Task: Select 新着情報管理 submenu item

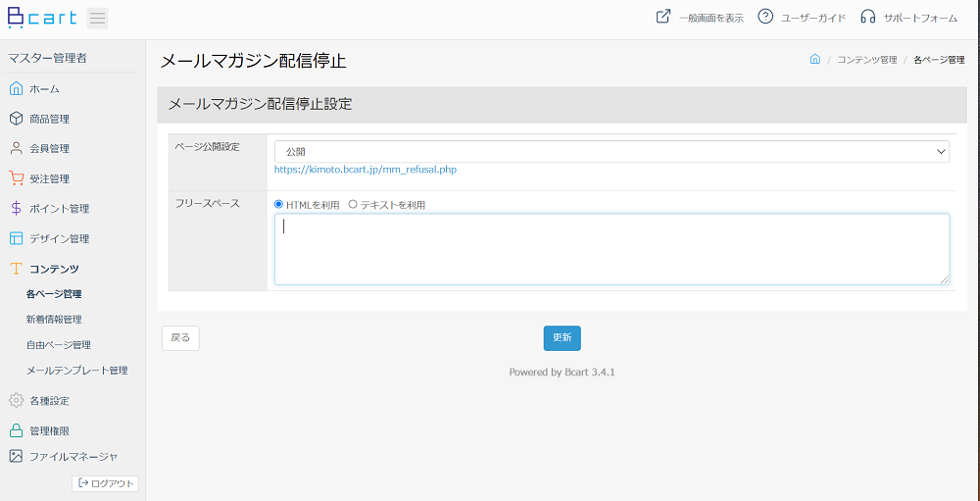Action: (x=54, y=319)
